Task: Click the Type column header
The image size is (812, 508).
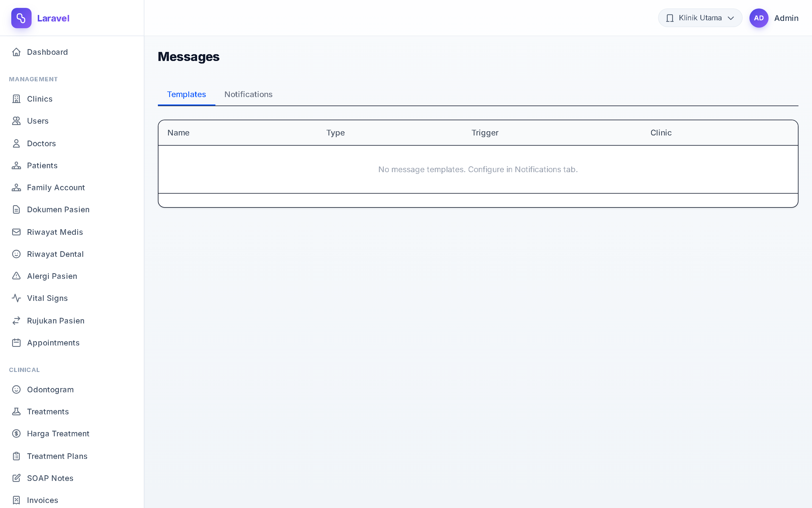Action: tap(336, 133)
